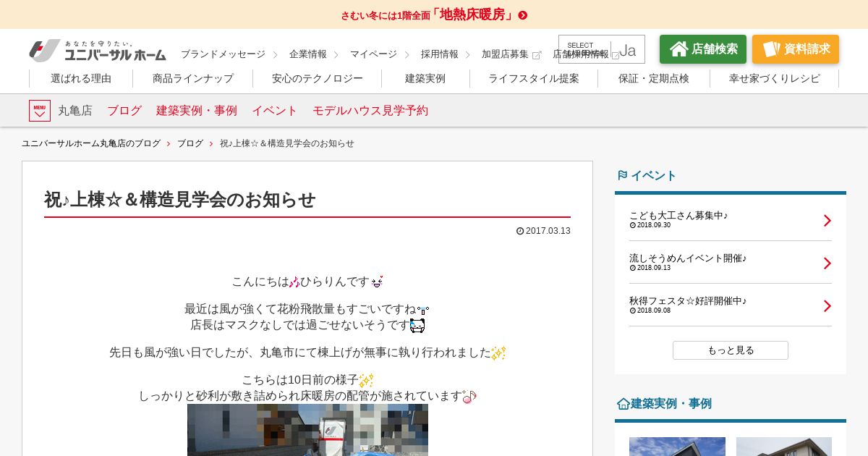
Task: Open ブランドメッセージ in top navigation
Action: (x=223, y=54)
